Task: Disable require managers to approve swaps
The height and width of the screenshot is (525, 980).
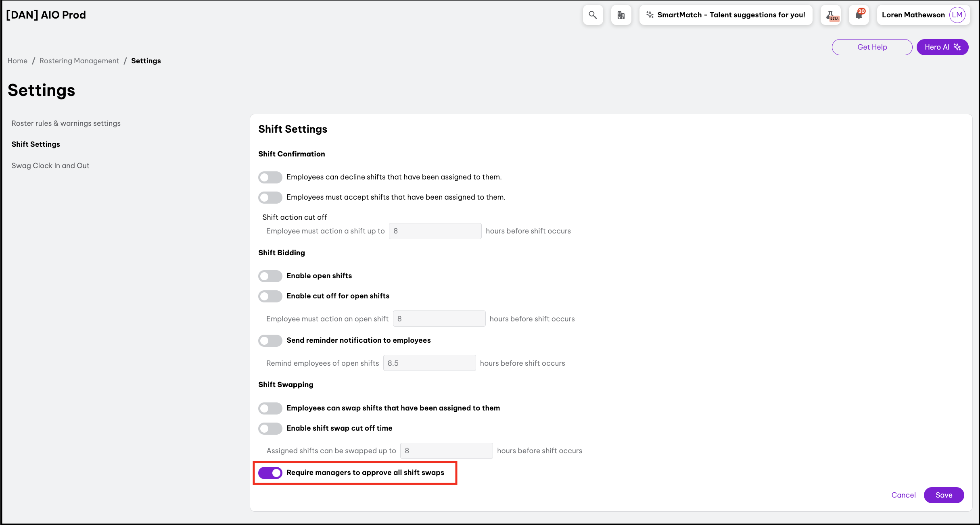Action: tap(270, 473)
